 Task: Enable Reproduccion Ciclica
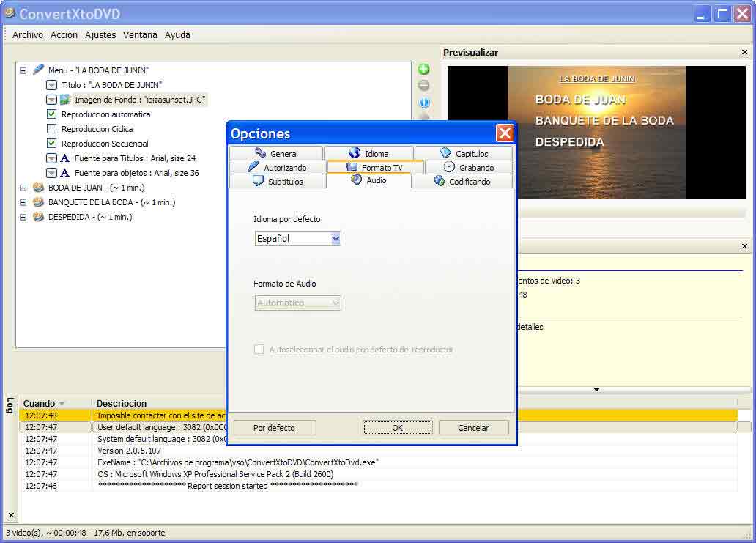(51, 129)
